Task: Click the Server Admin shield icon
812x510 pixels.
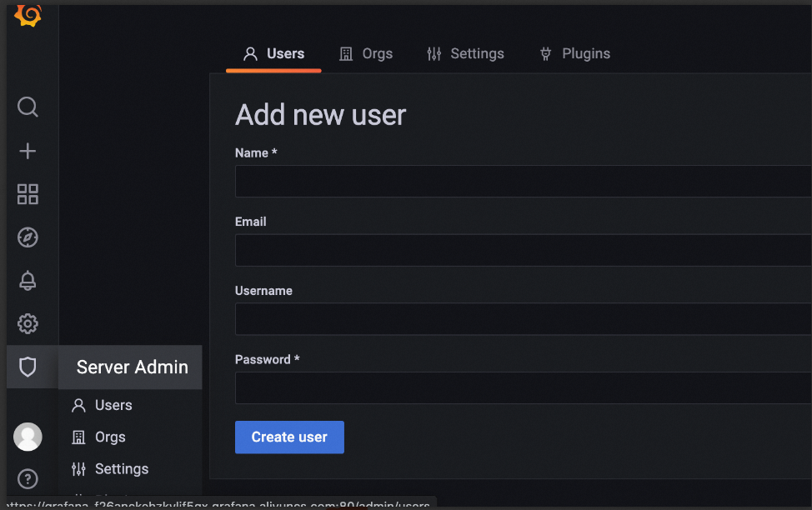Action: pyautogui.click(x=28, y=367)
